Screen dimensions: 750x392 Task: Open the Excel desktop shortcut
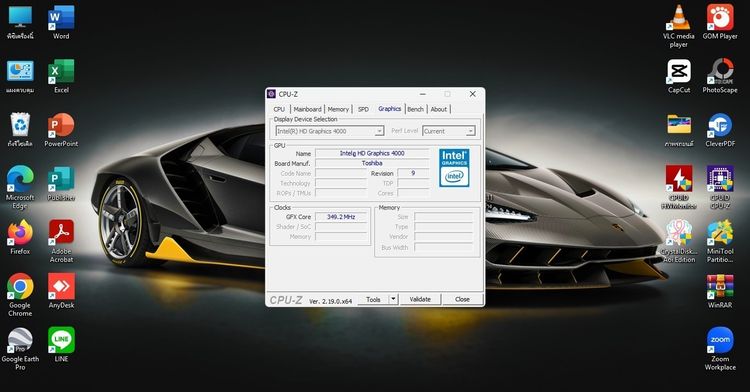[x=61, y=76]
